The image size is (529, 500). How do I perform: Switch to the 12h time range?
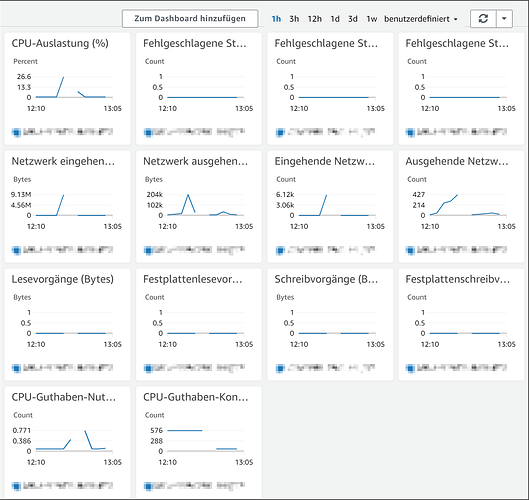(x=314, y=19)
